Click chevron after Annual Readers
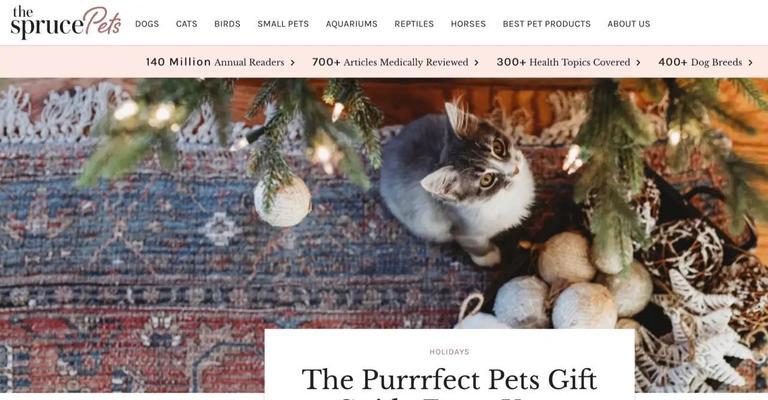The width and height of the screenshot is (768, 400). 292,63
